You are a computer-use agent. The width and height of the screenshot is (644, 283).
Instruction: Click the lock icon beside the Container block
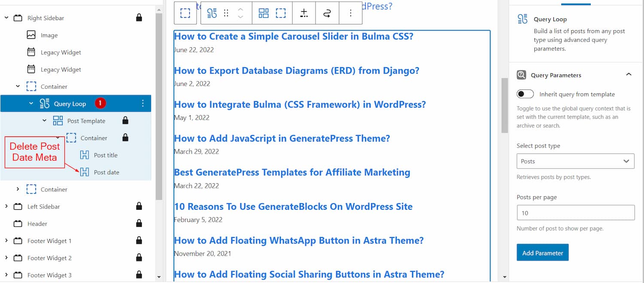[x=125, y=138]
